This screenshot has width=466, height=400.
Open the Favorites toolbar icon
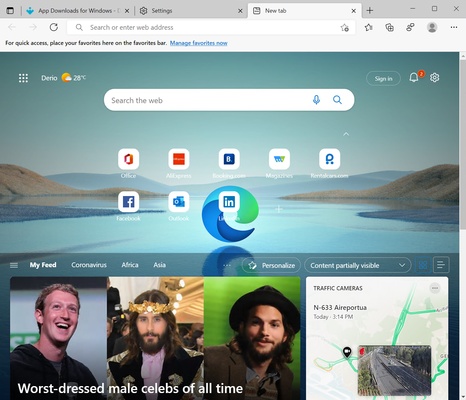click(x=368, y=27)
